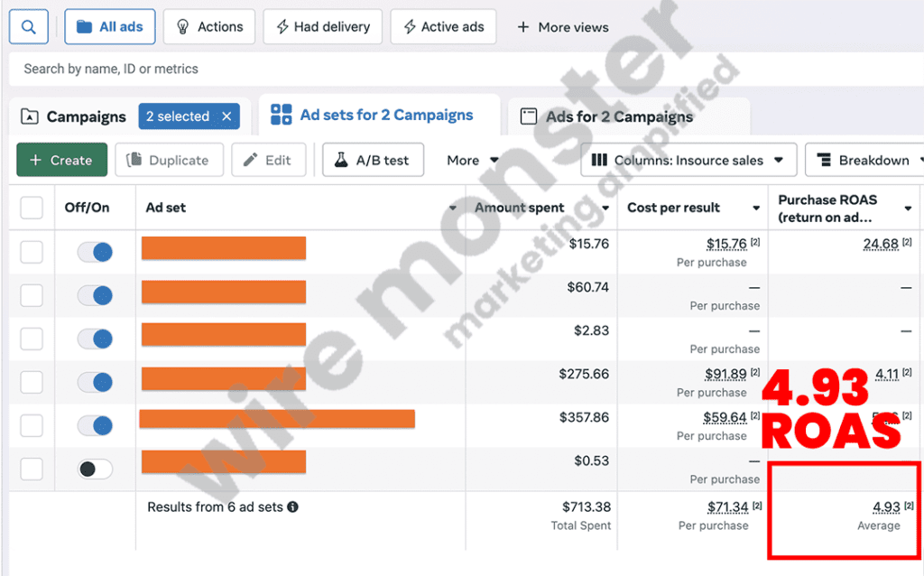
Task: Show only Active ads
Action: [443, 27]
